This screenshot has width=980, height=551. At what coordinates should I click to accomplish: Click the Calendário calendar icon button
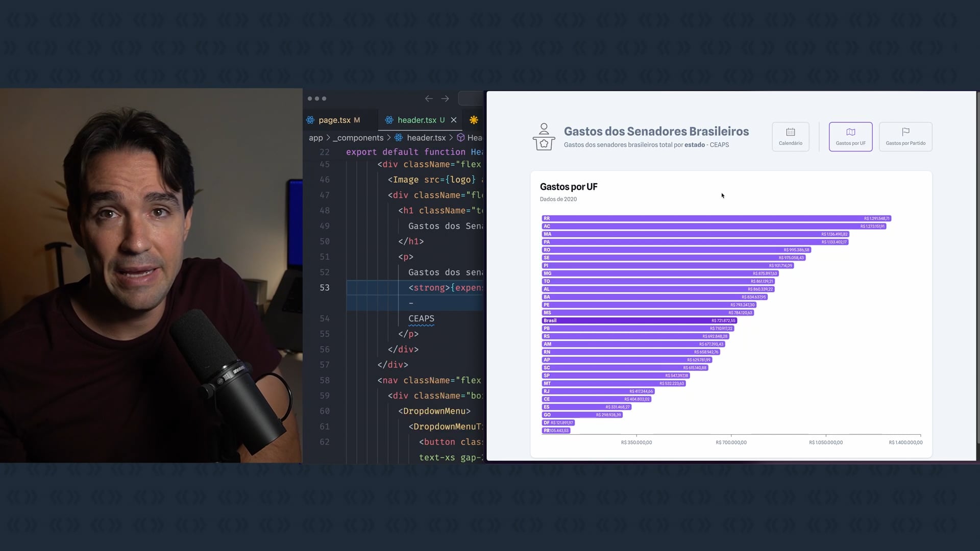[790, 132]
